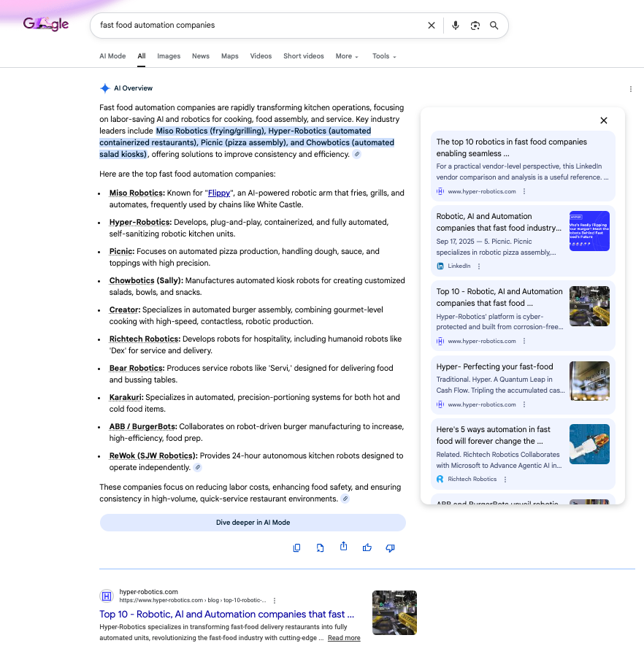Click inside the search input field
644x654 pixels.
[258, 26]
